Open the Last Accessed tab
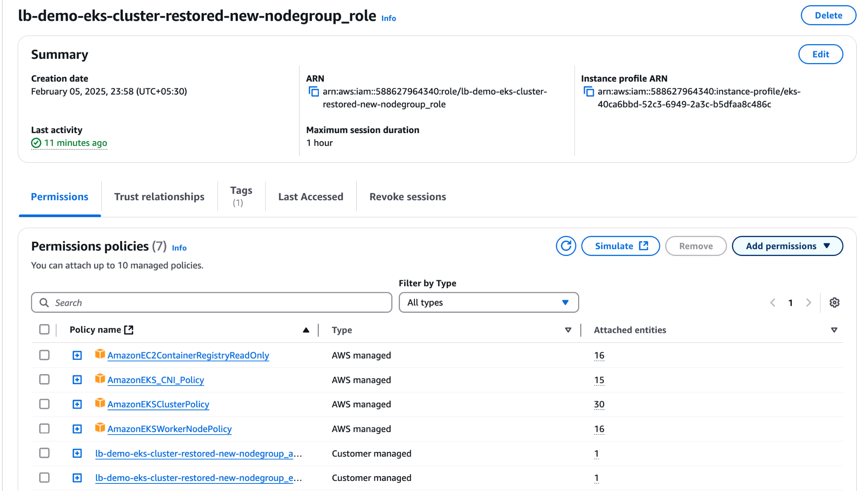 311,197
